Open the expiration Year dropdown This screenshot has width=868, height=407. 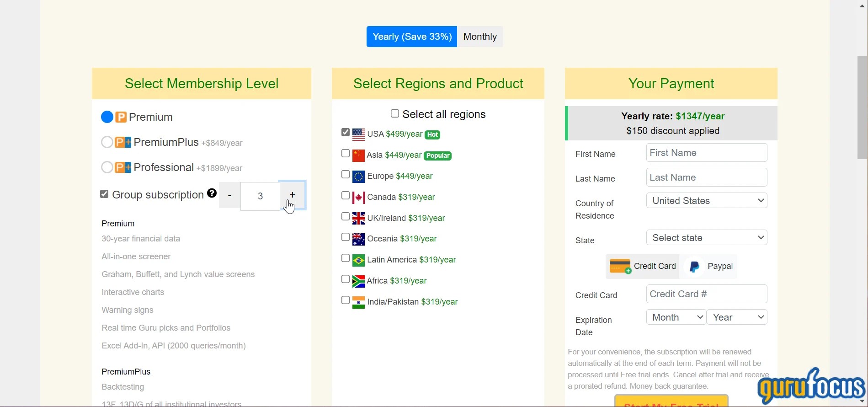(x=737, y=317)
